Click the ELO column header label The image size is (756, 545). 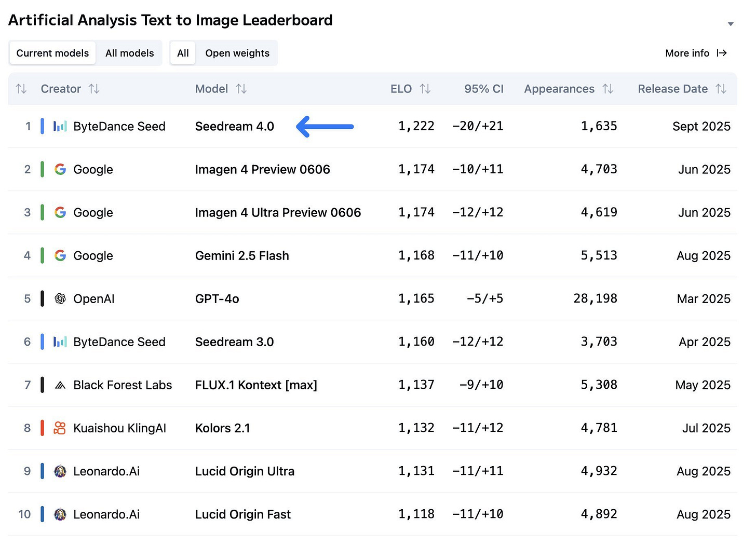[x=401, y=89]
